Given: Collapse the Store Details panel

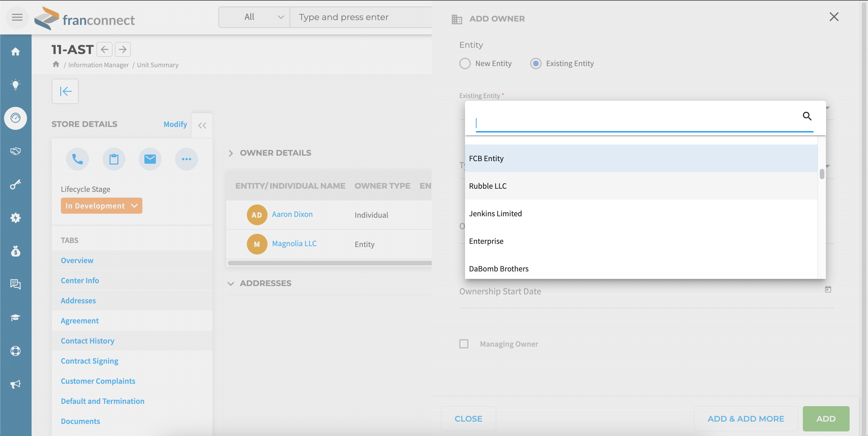Looking at the screenshot, I should pos(202,126).
